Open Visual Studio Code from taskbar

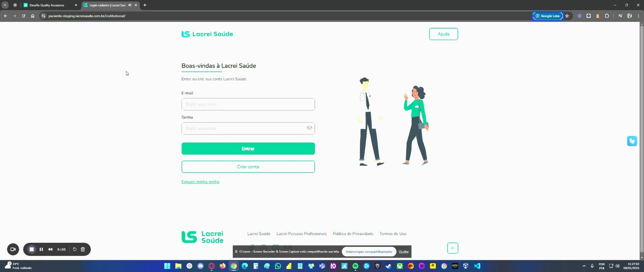point(477,266)
